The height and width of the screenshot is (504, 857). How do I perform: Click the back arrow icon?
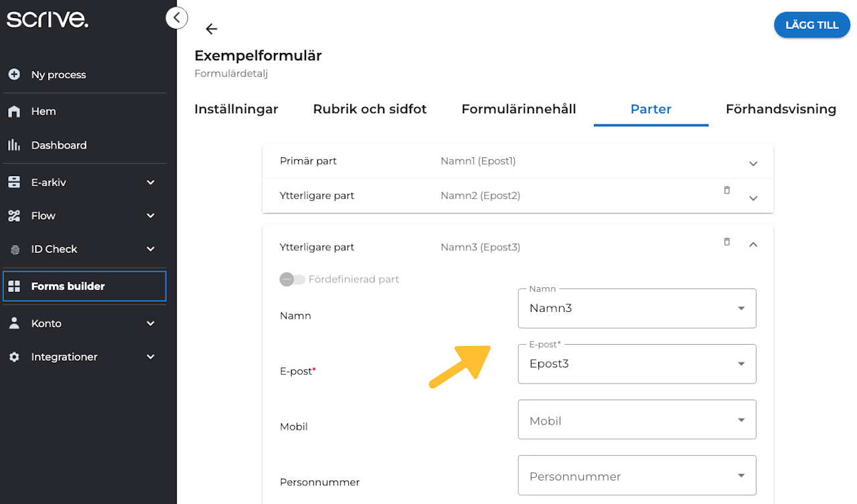click(x=212, y=29)
